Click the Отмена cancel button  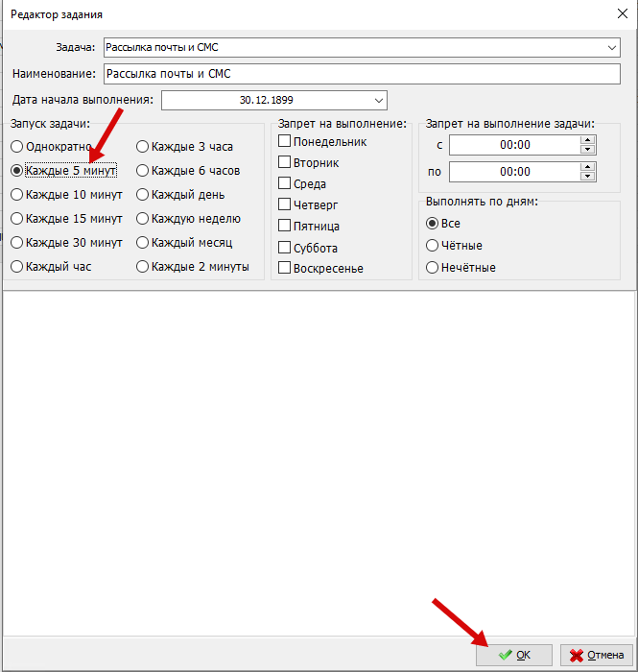597,655
